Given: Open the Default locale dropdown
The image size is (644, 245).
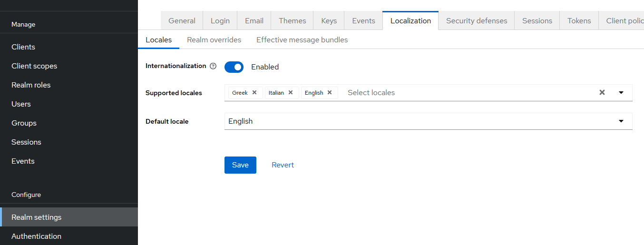Looking at the screenshot, I should (x=428, y=121).
